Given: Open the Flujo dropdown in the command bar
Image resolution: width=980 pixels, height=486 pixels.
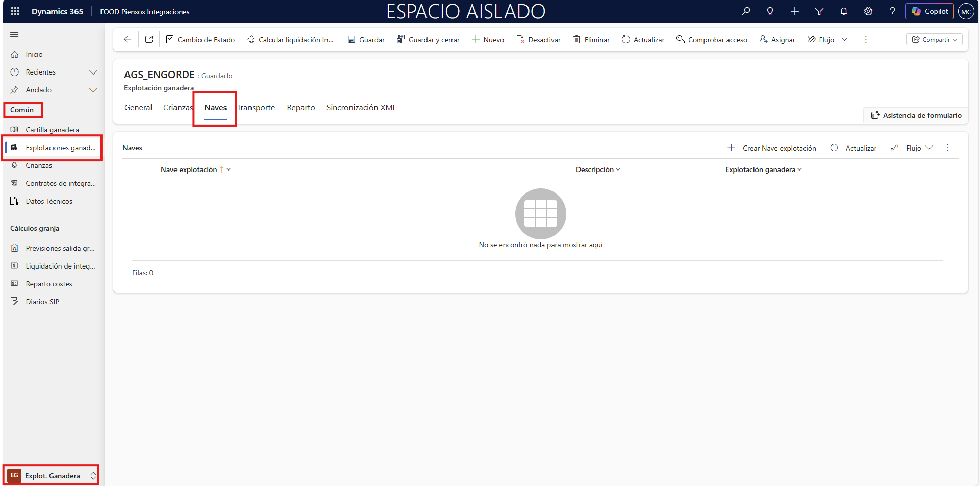Looking at the screenshot, I should [844, 40].
